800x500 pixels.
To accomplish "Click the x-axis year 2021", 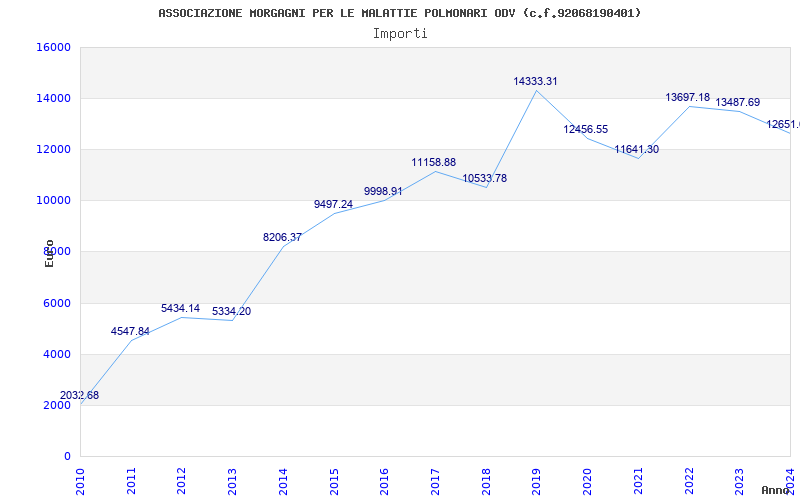I will point(638,481).
